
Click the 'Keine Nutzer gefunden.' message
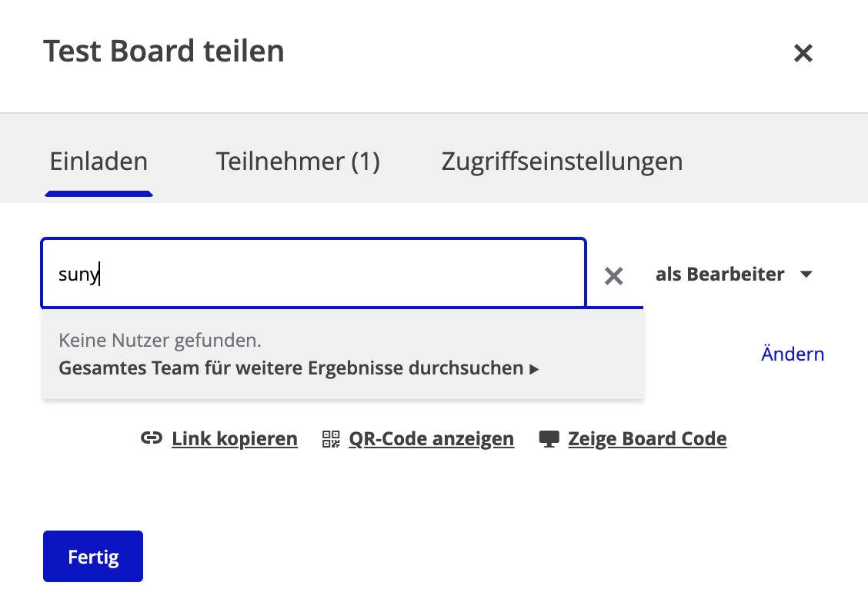coord(160,340)
